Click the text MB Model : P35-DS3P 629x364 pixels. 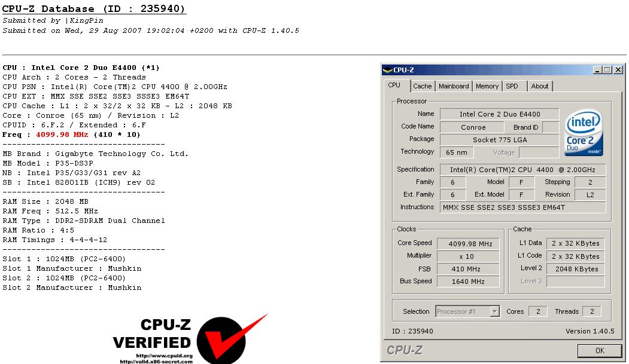tap(48, 163)
